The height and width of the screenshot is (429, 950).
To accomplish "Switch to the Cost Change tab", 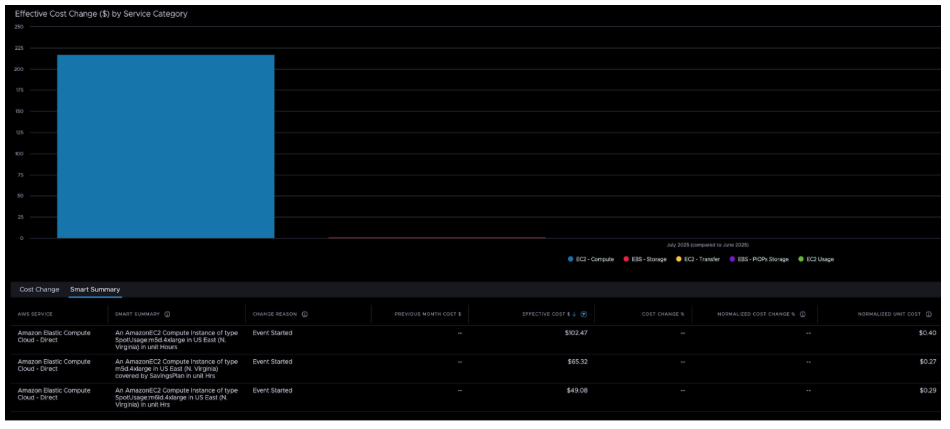I will click(39, 290).
